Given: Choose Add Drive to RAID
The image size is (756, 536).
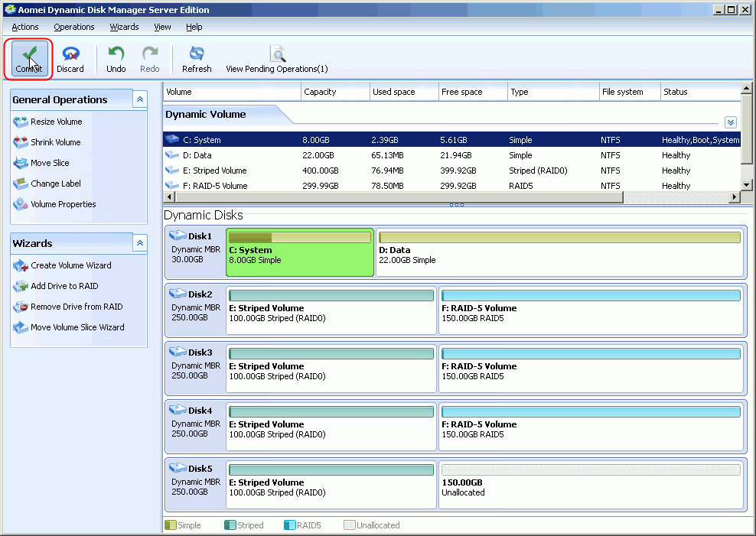Looking at the screenshot, I should (x=64, y=286).
